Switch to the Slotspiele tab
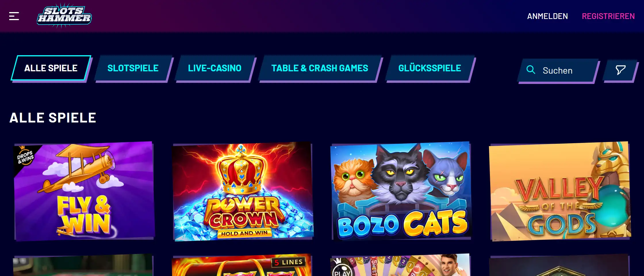 (x=133, y=68)
